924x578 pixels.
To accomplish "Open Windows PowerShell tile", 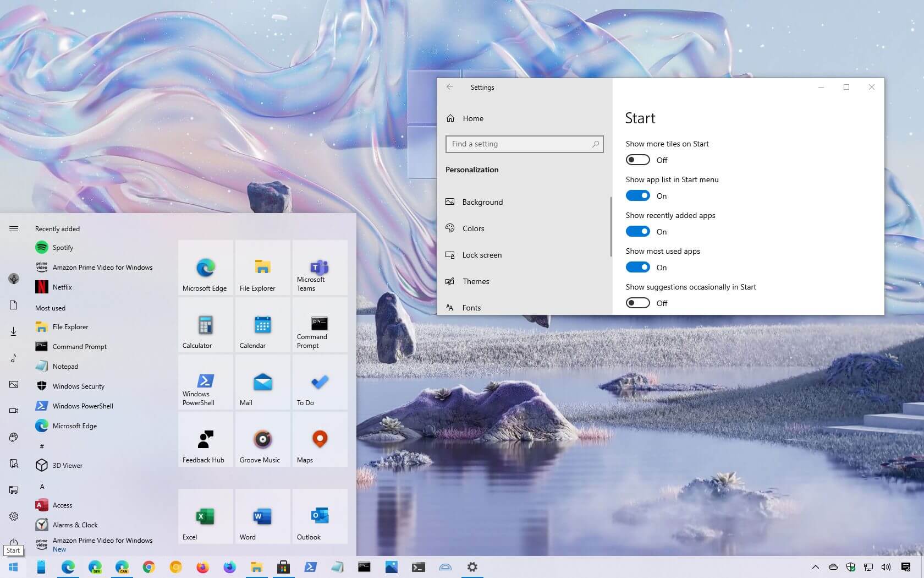I will pyautogui.click(x=206, y=382).
